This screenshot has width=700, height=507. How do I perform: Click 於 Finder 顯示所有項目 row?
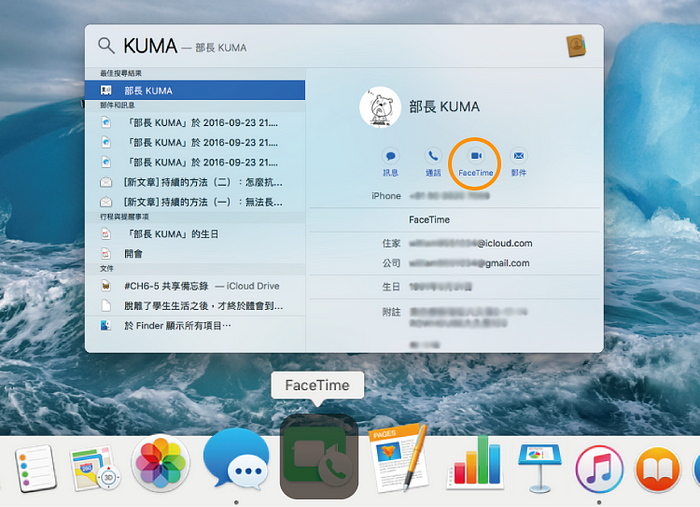[x=195, y=326]
